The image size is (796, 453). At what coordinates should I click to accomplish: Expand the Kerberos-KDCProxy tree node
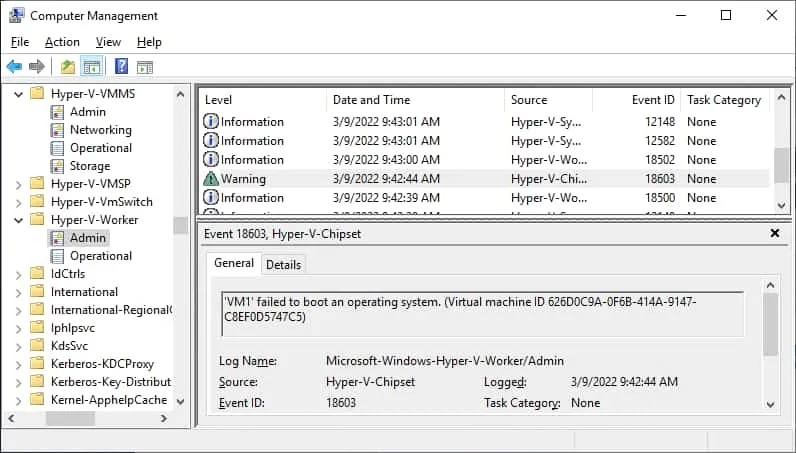[19, 364]
